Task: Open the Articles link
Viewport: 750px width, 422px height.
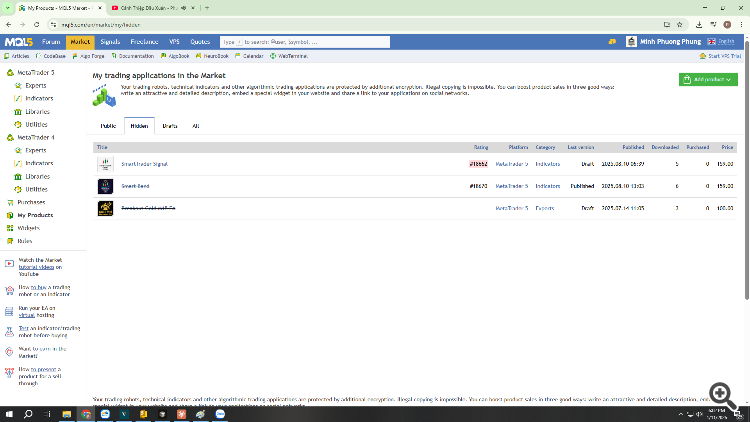Action: 17,56
